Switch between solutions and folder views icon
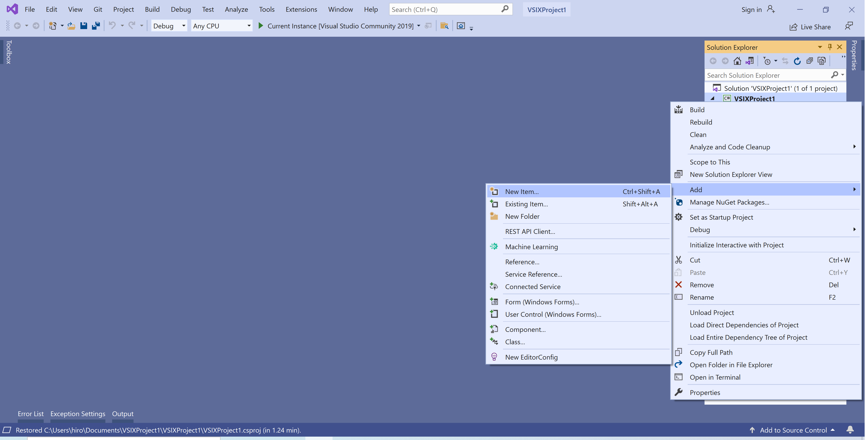 click(749, 61)
